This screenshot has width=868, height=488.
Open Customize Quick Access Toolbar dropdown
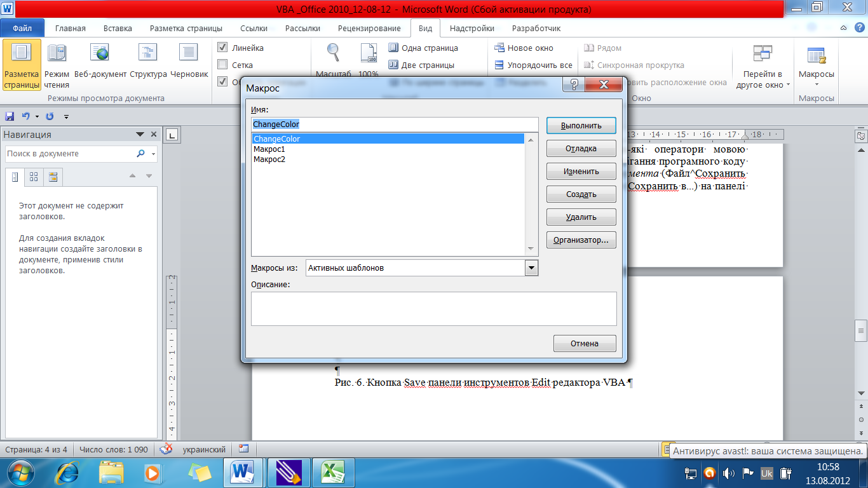pos(66,116)
